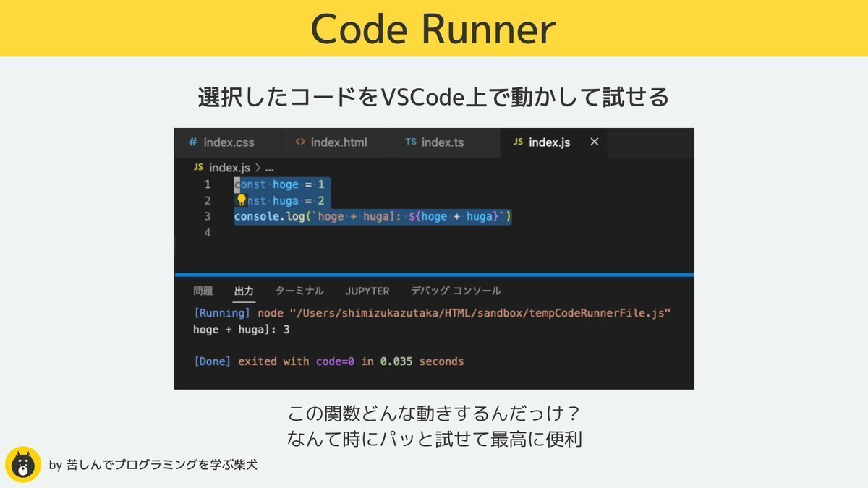The height and width of the screenshot is (488, 868).
Task: Open the lightbulb code action on line 2
Action: [240, 200]
